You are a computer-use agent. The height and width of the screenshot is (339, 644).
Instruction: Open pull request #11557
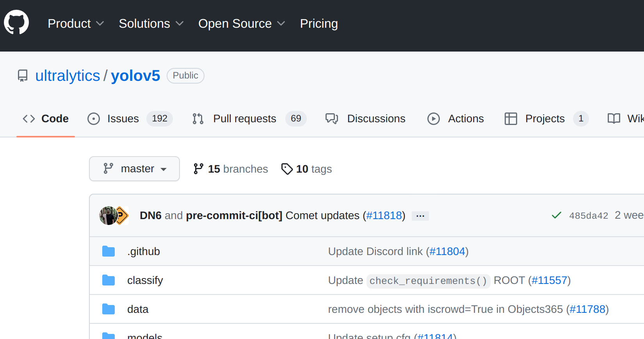tap(550, 280)
